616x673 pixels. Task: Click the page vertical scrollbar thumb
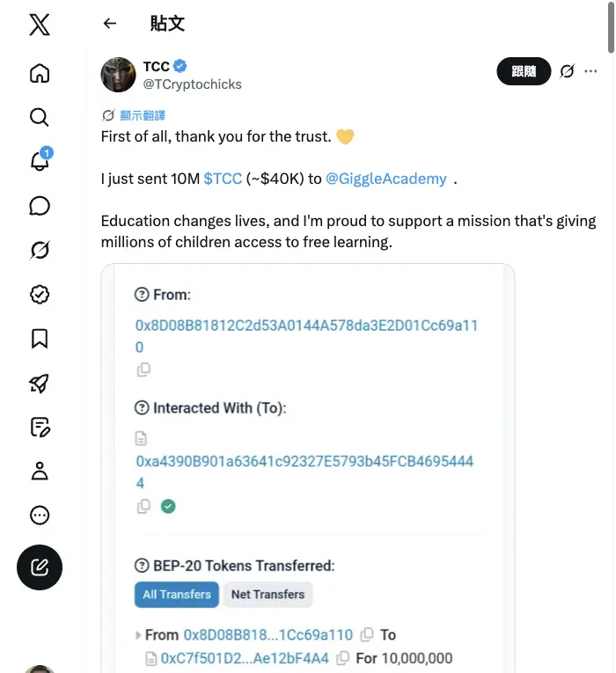[x=612, y=27]
